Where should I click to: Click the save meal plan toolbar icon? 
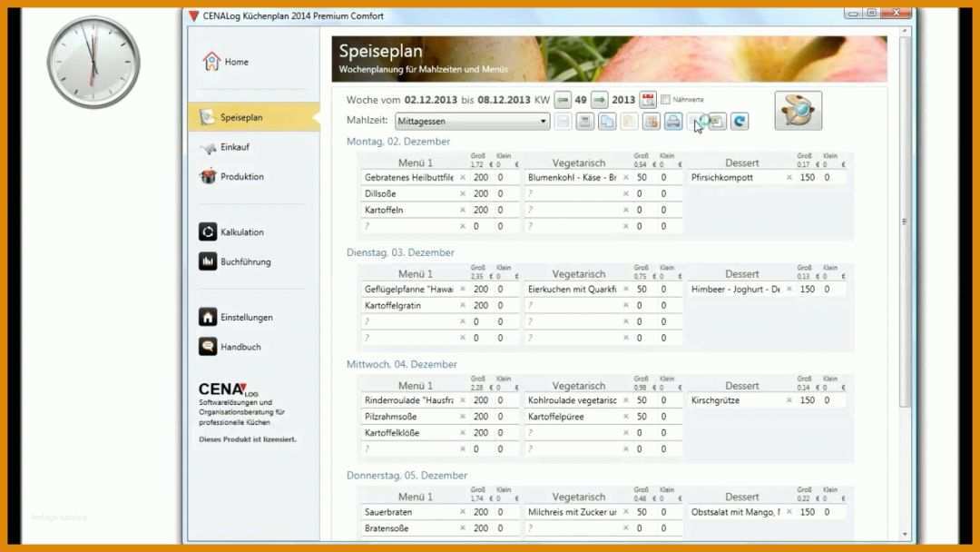click(x=585, y=122)
